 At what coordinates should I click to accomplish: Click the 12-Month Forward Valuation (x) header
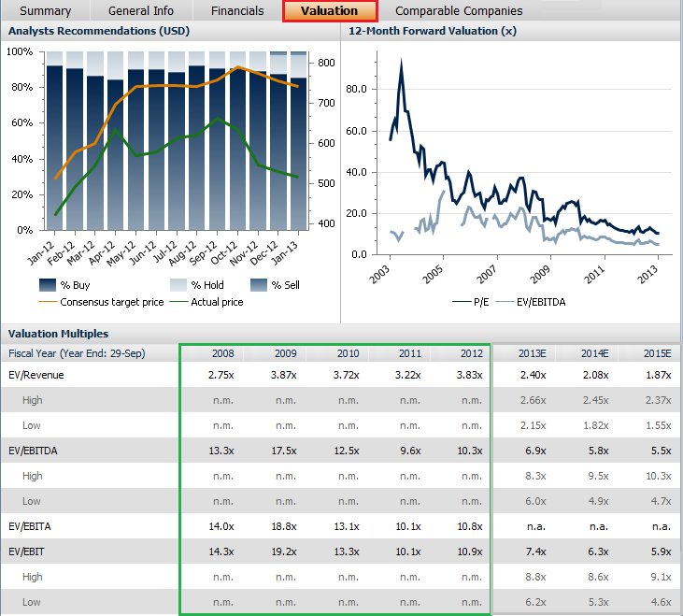click(433, 31)
